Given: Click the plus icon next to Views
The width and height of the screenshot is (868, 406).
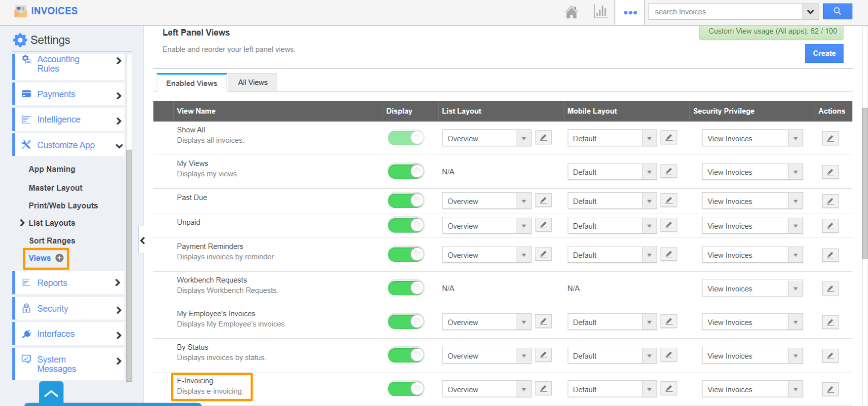Looking at the screenshot, I should tap(60, 258).
